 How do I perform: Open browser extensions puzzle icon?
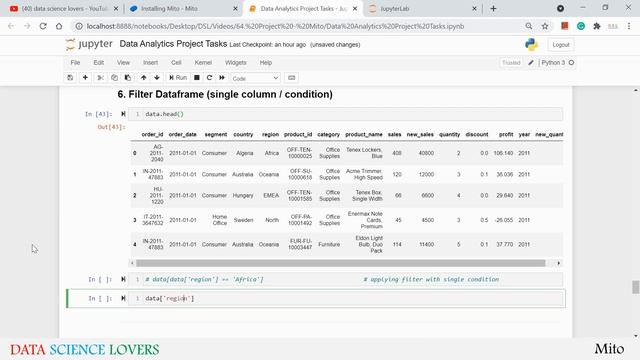pos(597,26)
